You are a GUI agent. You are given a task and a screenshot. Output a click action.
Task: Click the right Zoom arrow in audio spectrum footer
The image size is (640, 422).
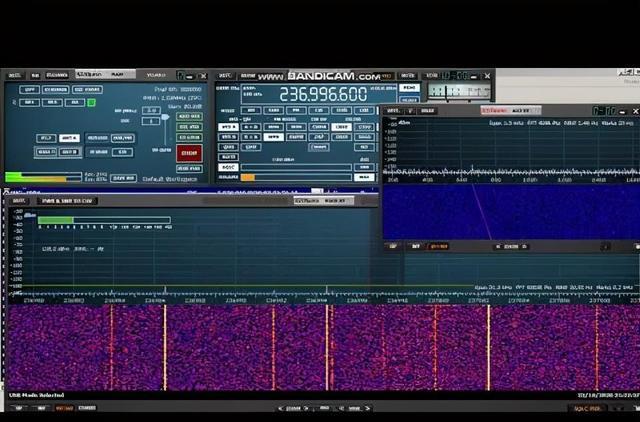(525, 247)
